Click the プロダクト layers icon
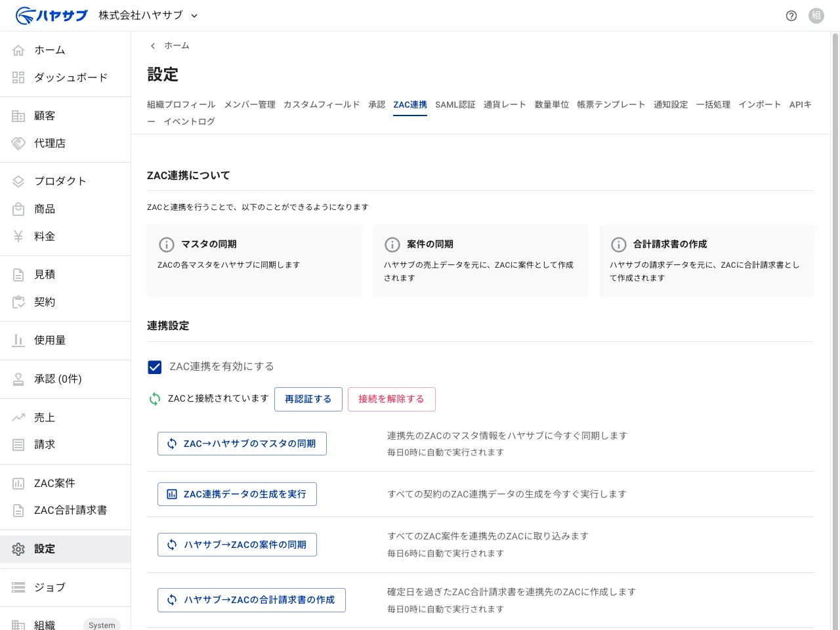 [18, 181]
